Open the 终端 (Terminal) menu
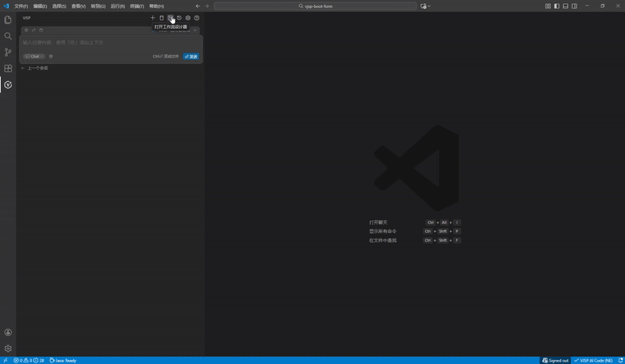 click(x=137, y=5)
